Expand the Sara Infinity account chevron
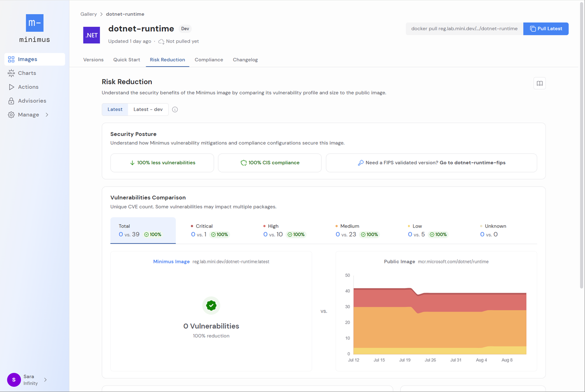The width and height of the screenshot is (585, 392). pyautogui.click(x=45, y=380)
